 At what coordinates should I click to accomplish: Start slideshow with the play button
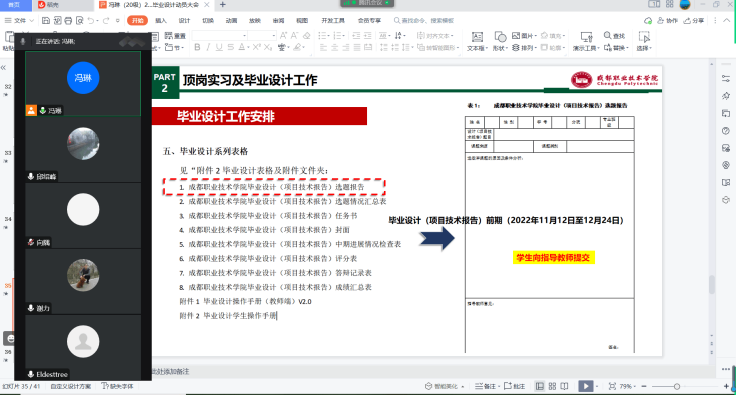click(x=585, y=386)
